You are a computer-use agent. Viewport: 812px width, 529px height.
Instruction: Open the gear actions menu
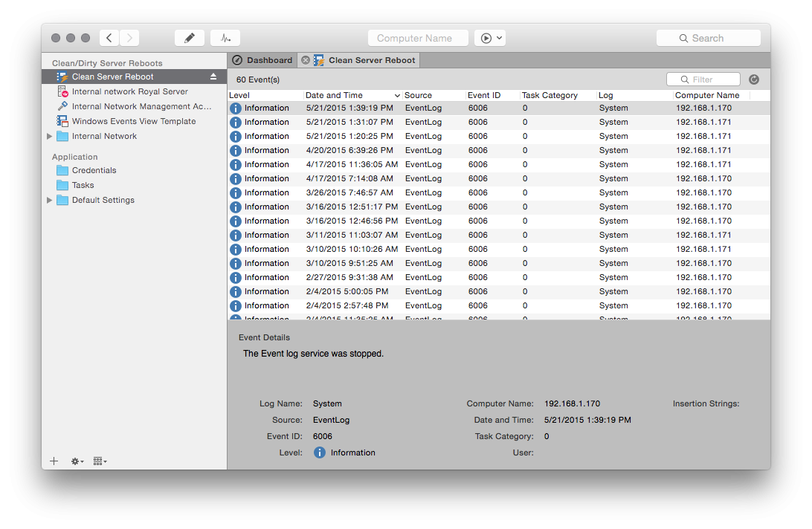(77, 461)
